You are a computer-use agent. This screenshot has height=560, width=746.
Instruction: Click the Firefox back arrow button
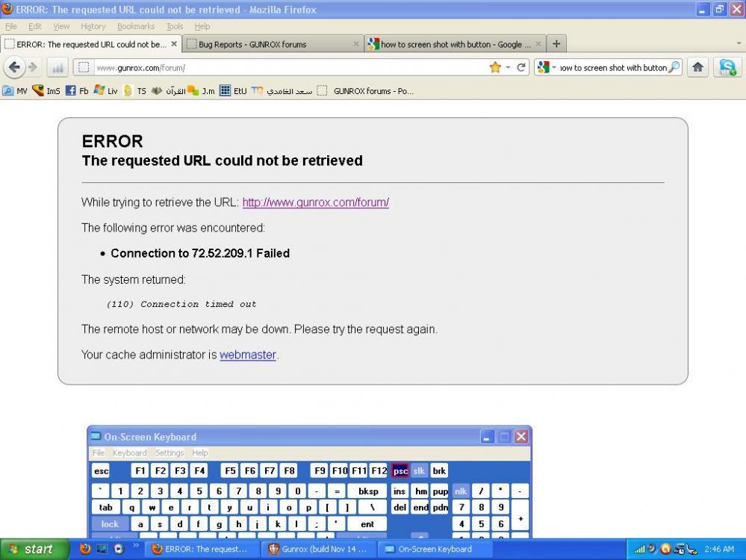[x=14, y=67]
